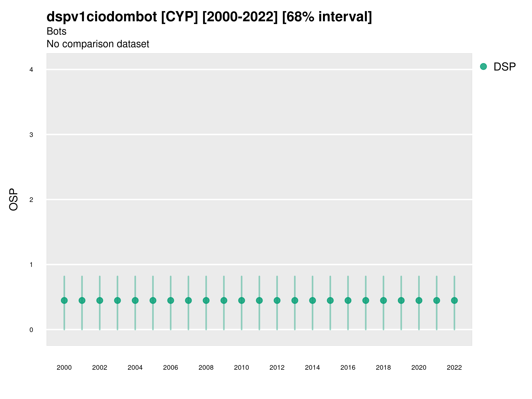
Task: Click the Bots subtitle text
Action: [56, 31]
